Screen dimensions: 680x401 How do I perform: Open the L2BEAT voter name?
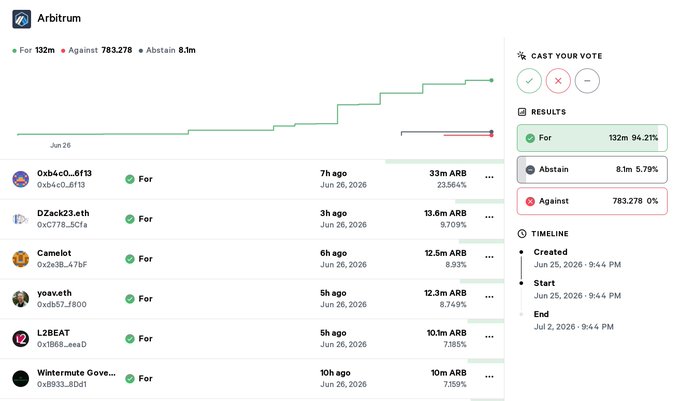click(53, 333)
